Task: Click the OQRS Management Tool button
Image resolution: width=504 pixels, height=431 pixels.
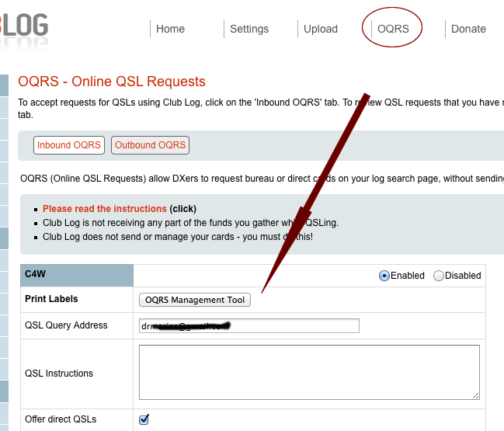Action: tap(195, 300)
